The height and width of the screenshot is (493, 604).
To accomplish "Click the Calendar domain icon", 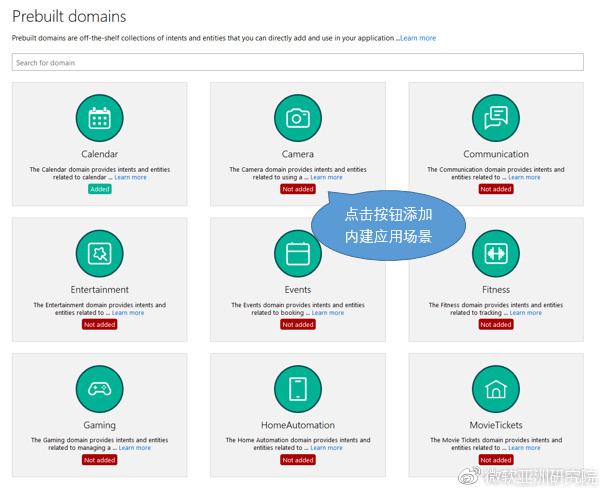I will 99,118.
